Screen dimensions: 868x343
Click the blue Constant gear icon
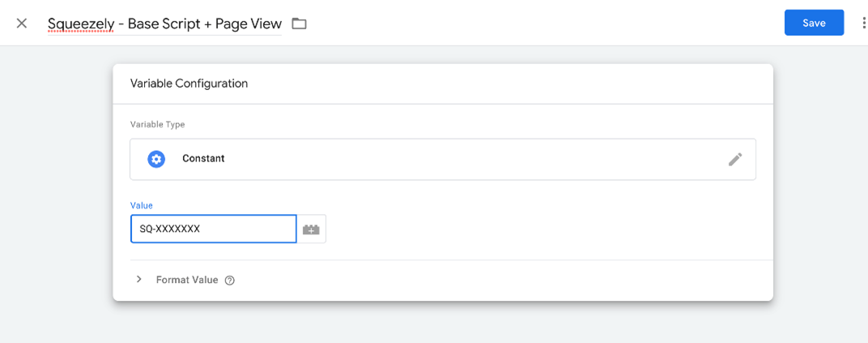[156, 159]
